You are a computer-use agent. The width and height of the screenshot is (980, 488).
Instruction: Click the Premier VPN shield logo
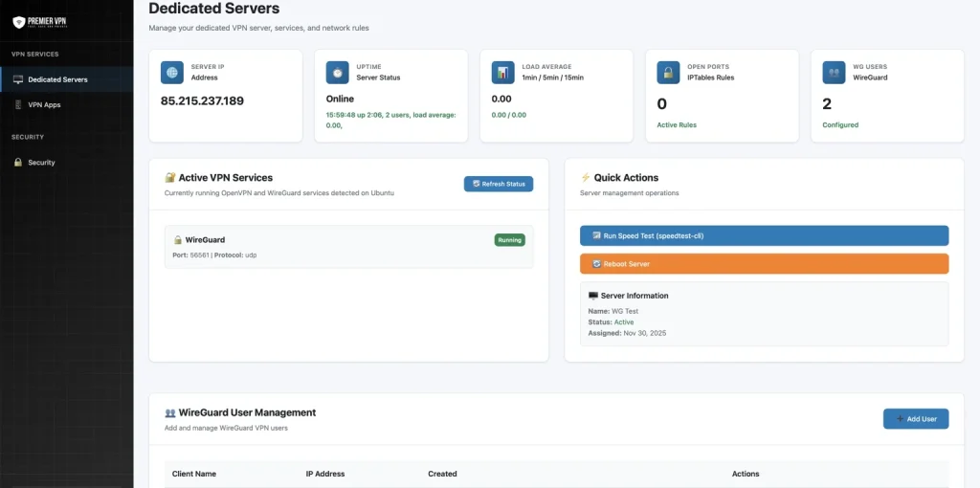(x=18, y=21)
